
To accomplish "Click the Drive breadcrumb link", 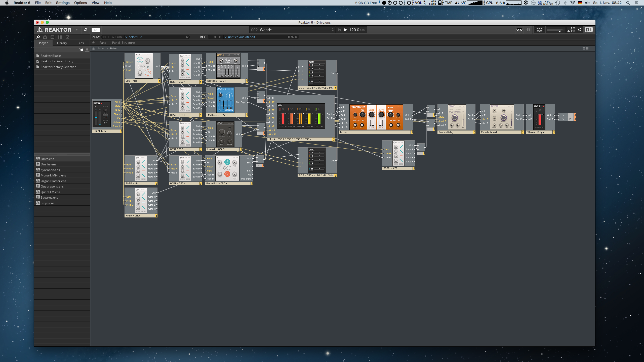I will coord(113,49).
